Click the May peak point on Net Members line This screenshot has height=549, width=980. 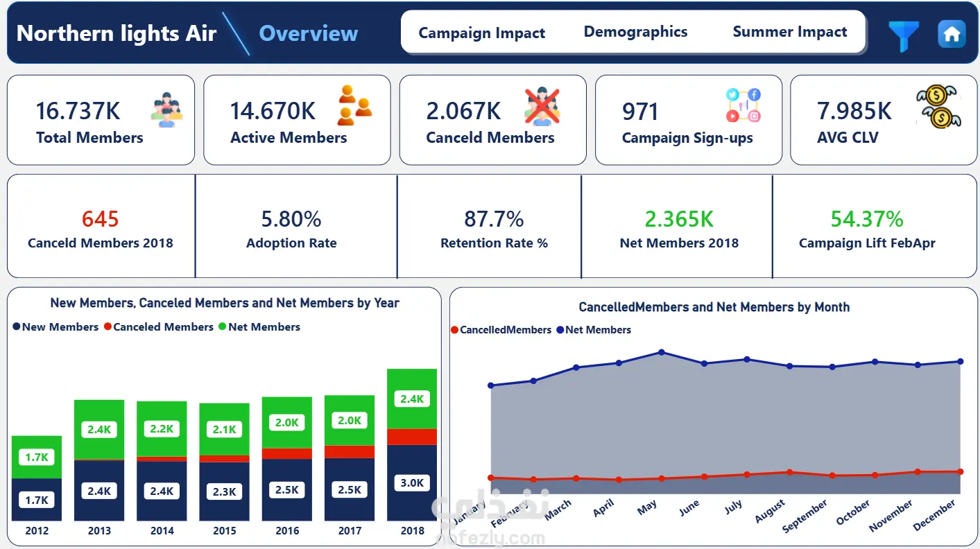coord(662,352)
